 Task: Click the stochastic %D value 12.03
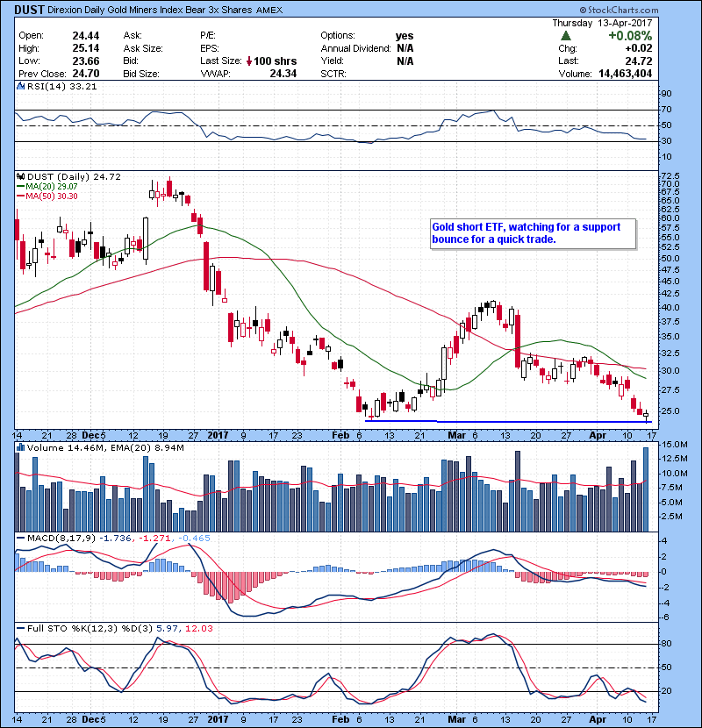[199, 629]
